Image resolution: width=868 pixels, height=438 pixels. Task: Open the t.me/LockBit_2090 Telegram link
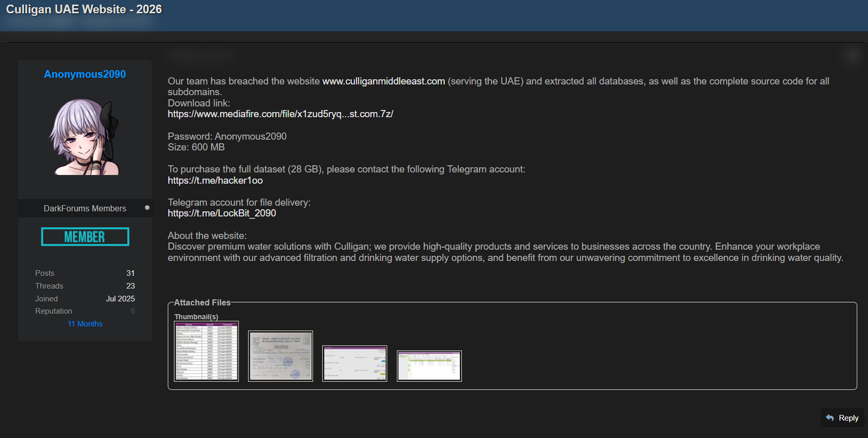tap(222, 213)
